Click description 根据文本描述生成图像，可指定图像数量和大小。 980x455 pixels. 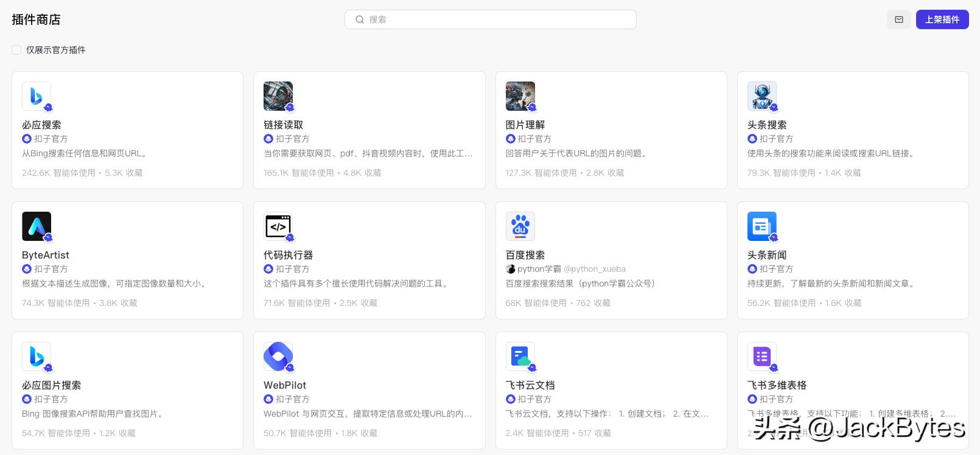coord(116,283)
